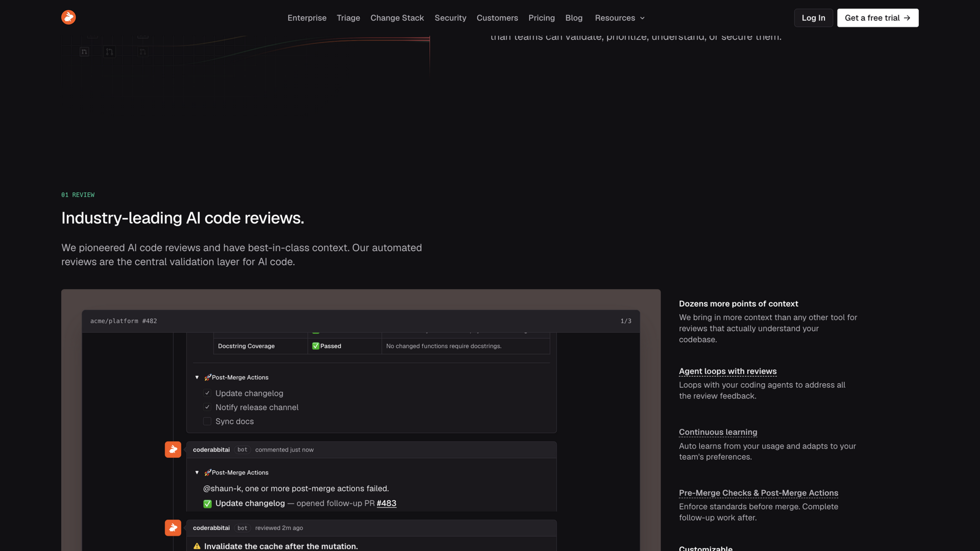Viewport: 980px width, 551px height.
Task: Check the Sync docs checkbox
Action: click(207, 421)
